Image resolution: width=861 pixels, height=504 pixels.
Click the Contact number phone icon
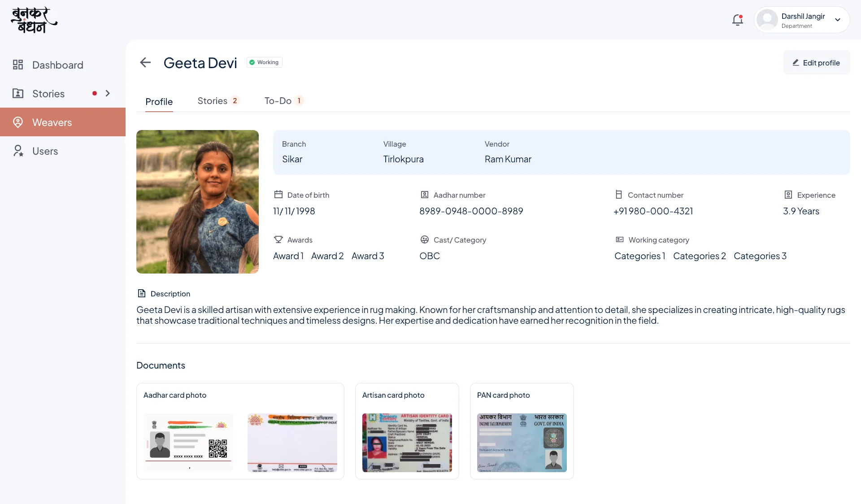click(619, 195)
